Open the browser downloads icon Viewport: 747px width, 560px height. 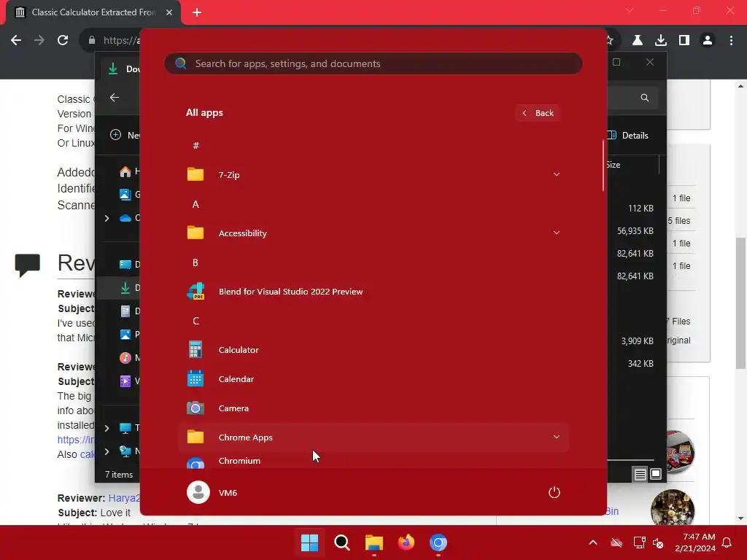(x=661, y=41)
